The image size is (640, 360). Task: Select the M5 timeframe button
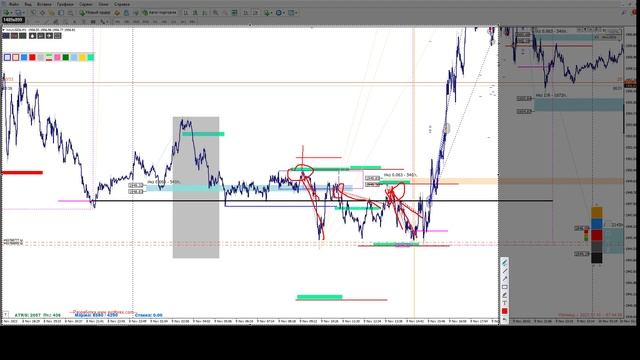coord(127,22)
